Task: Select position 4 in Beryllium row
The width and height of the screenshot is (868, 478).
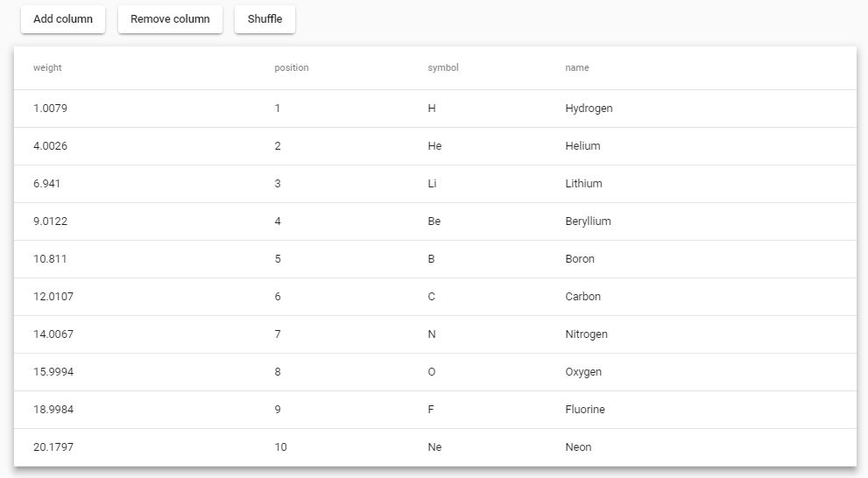Action: 278,221
